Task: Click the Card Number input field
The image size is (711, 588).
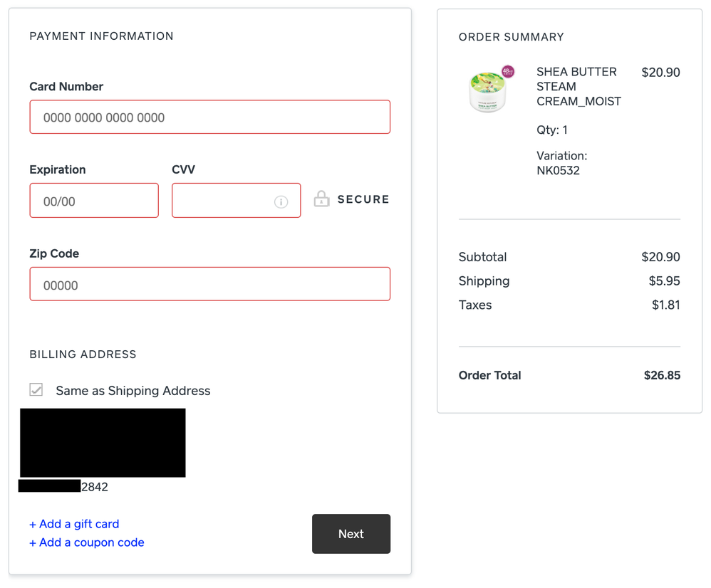Action: pos(209,117)
